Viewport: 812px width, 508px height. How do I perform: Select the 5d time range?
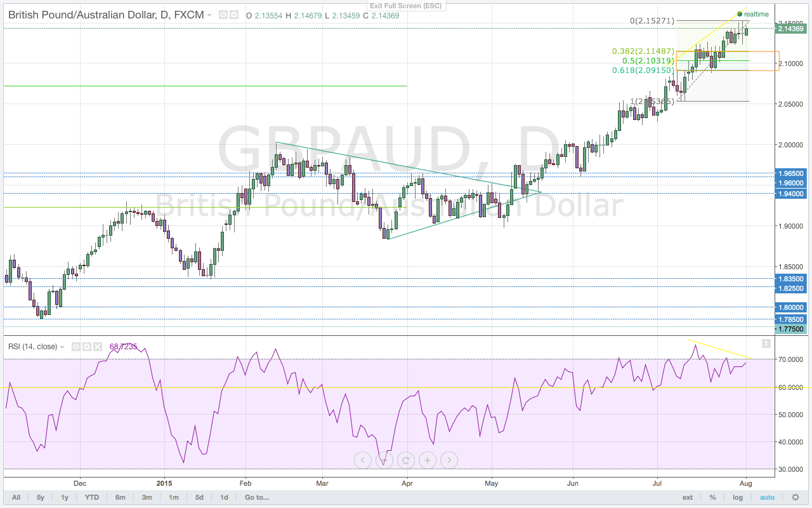click(x=199, y=497)
